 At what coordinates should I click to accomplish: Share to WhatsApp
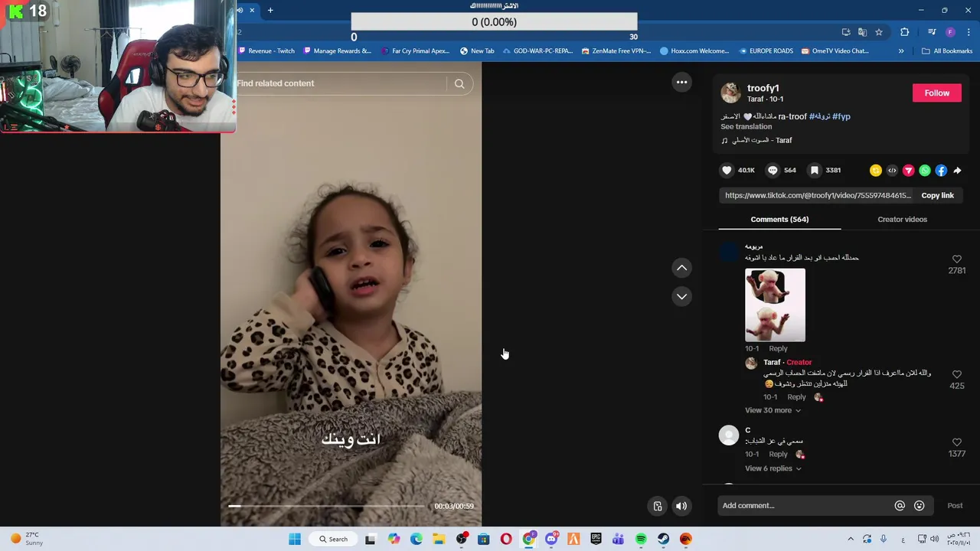(925, 171)
